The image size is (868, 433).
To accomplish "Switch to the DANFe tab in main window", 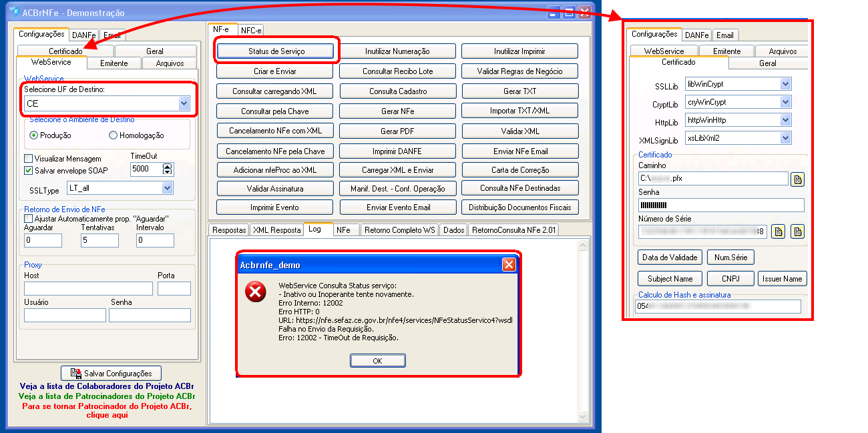I will click(x=84, y=35).
